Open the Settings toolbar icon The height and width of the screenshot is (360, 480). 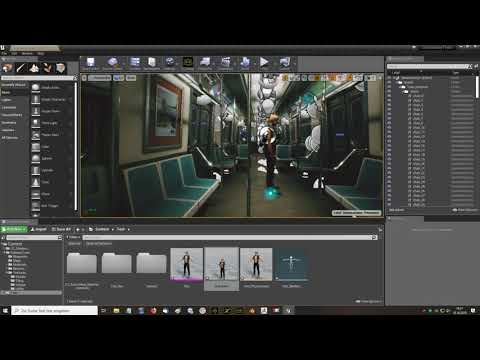pyautogui.click(x=170, y=63)
